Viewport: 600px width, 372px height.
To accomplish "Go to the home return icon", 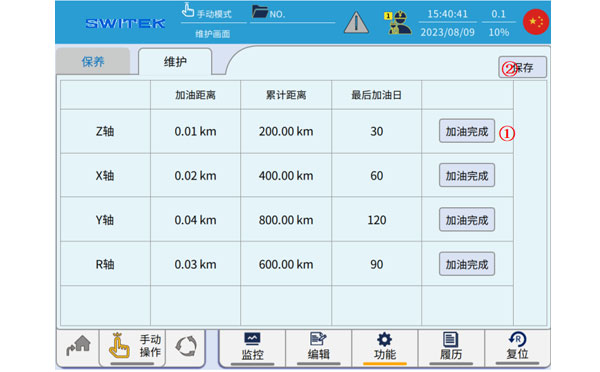I will click(78, 346).
